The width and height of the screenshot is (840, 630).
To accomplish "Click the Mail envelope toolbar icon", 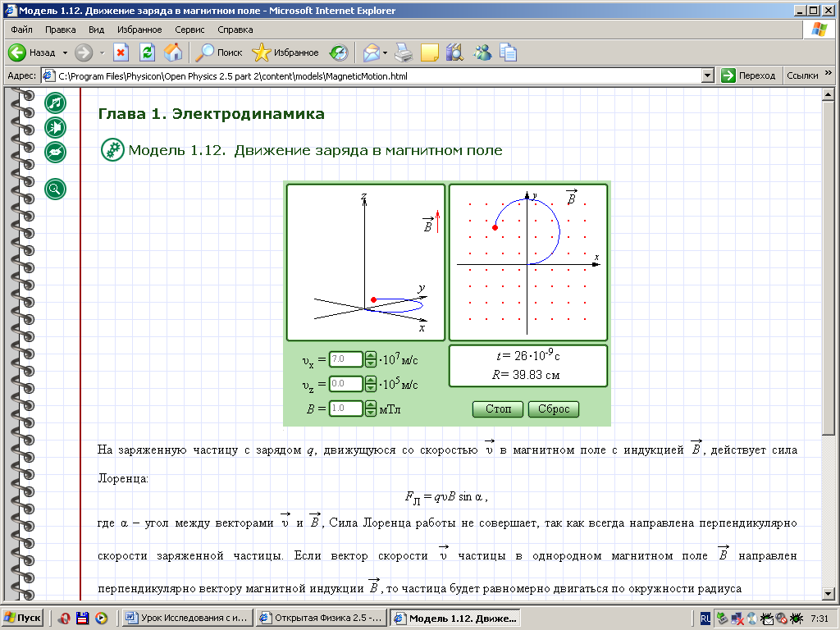I will click(372, 52).
